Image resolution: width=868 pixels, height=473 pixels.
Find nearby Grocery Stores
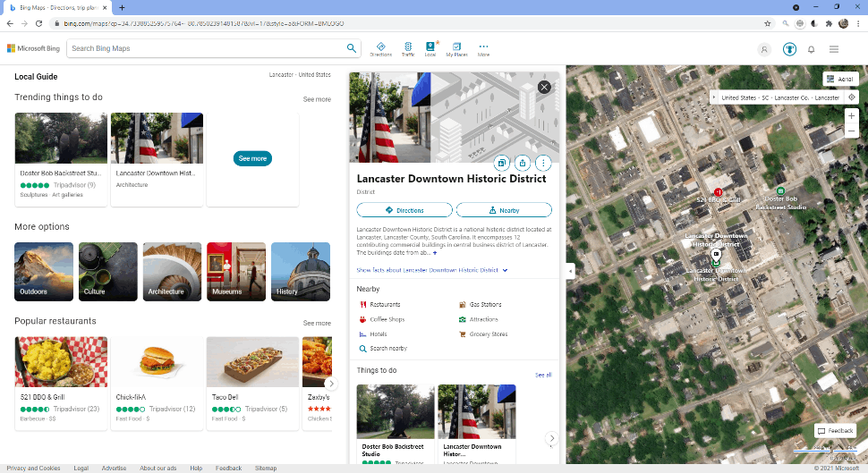coord(483,334)
